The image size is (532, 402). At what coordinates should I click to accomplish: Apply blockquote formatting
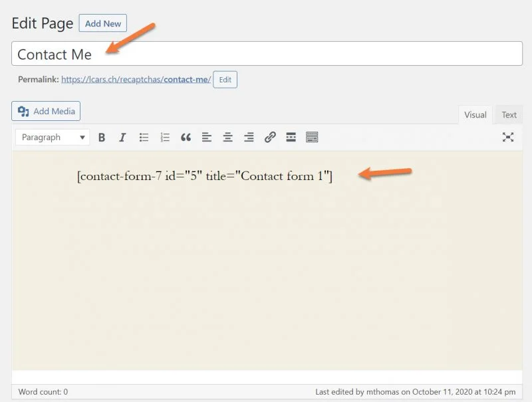186,138
